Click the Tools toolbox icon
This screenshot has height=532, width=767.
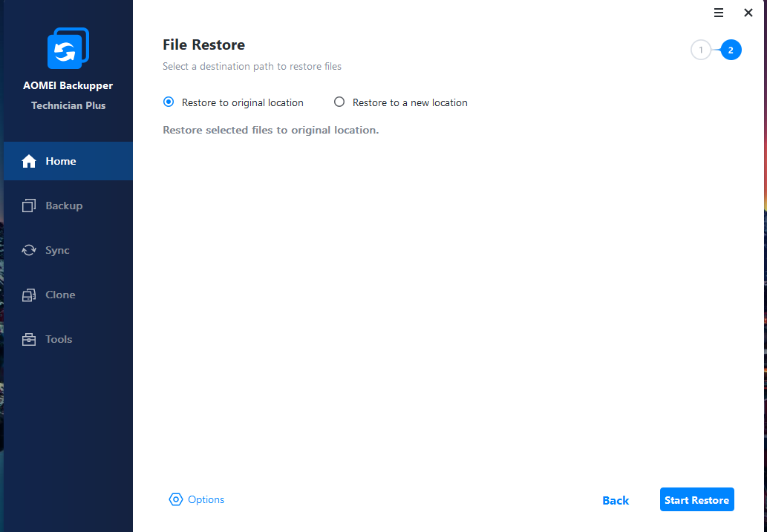point(29,340)
